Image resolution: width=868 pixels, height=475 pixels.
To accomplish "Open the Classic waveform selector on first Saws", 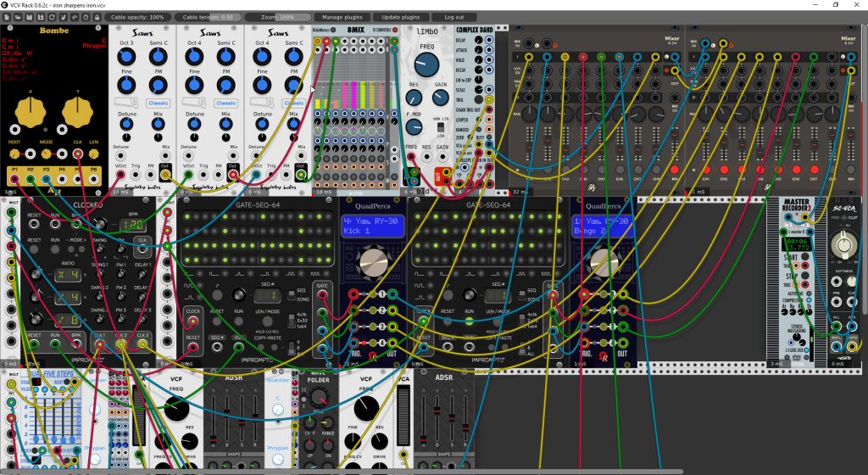I will pos(159,103).
